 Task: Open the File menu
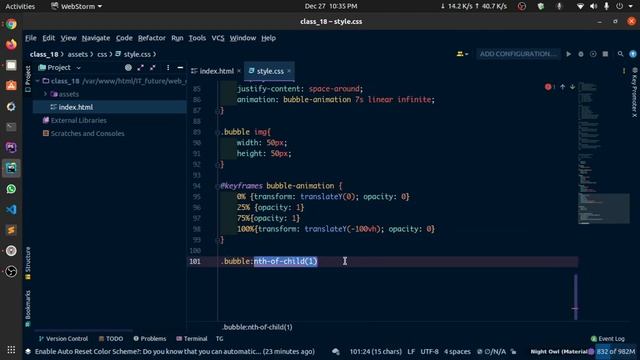(31, 38)
